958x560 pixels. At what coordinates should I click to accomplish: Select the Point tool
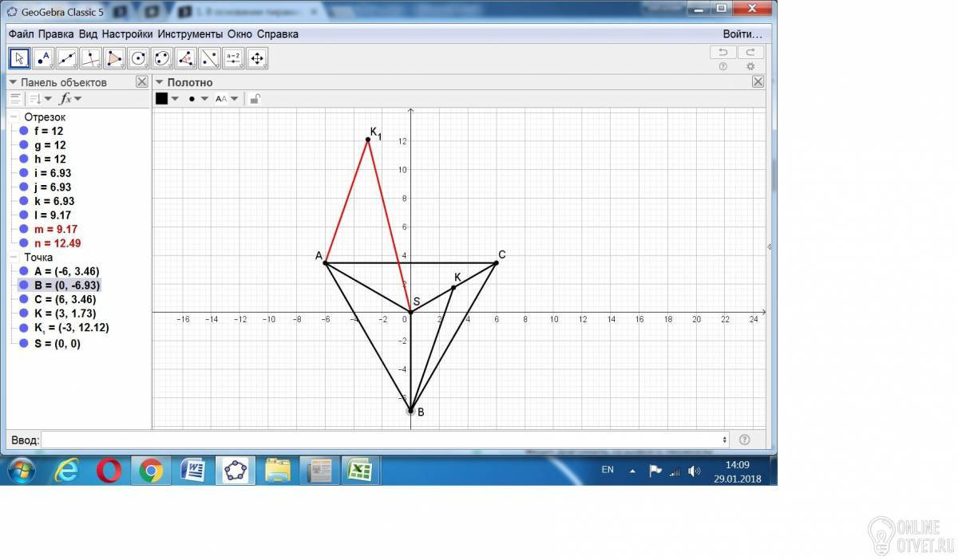(x=43, y=57)
